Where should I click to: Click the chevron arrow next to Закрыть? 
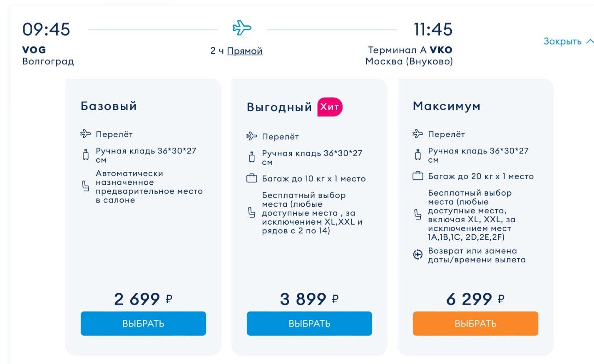[589, 41]
